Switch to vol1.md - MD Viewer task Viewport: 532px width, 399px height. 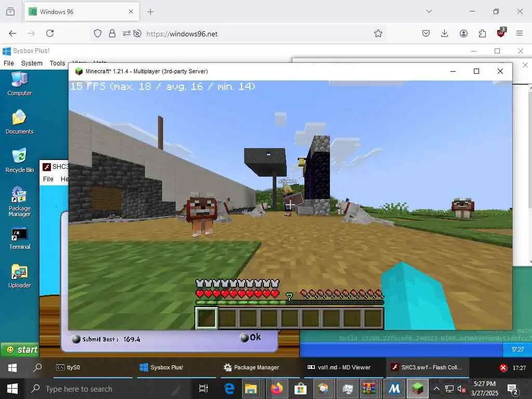coord(344,367)
